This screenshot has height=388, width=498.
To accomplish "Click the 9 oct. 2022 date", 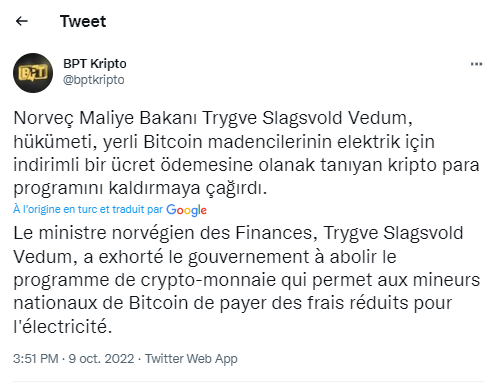I will [101, 359].
